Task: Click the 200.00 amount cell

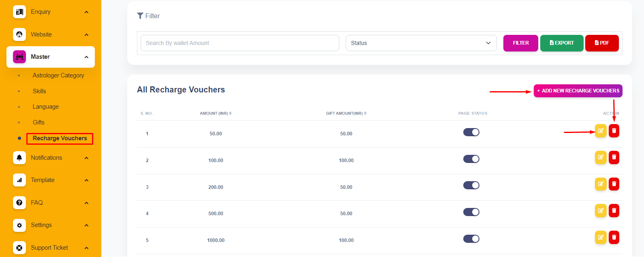Action: (216, 187)
